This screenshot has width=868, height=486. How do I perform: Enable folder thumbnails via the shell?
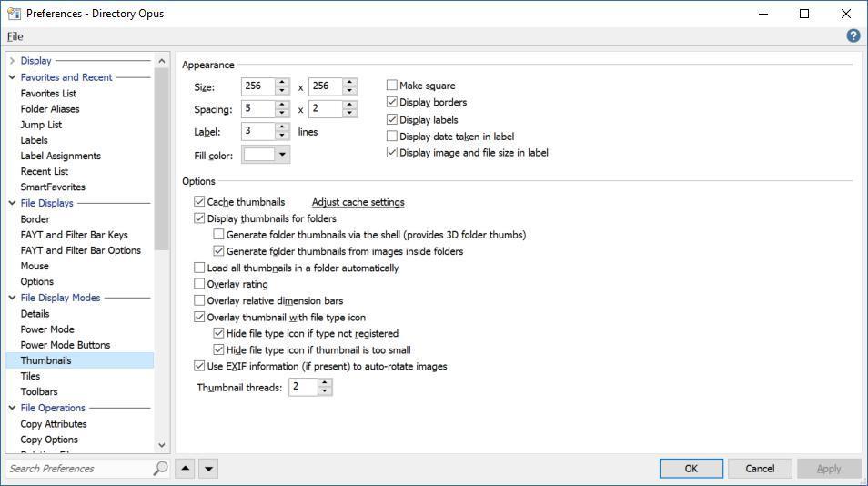pos(218,234)
